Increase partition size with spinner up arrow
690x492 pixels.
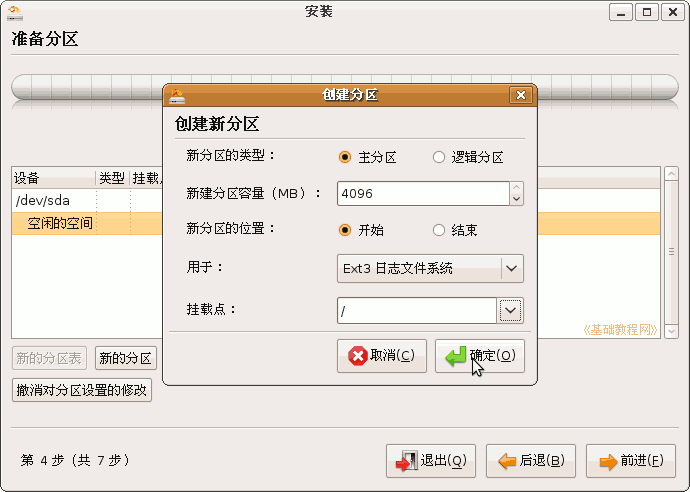pyautogui.click(x=517, y=187)
